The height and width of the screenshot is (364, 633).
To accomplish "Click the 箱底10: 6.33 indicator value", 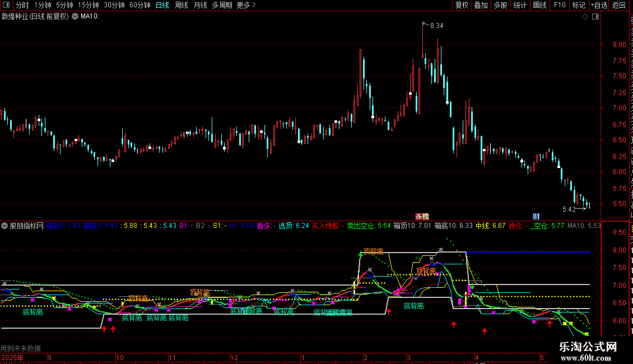I will [453, 226].
